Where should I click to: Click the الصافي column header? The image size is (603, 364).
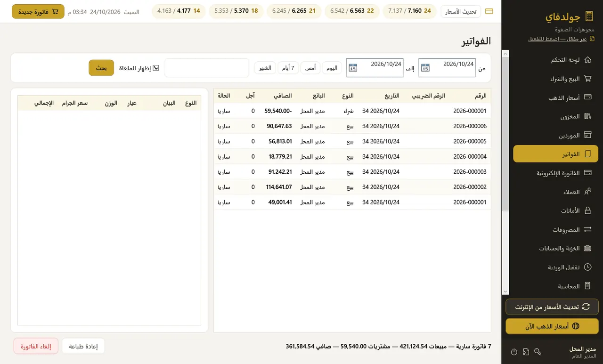point(283,96)
